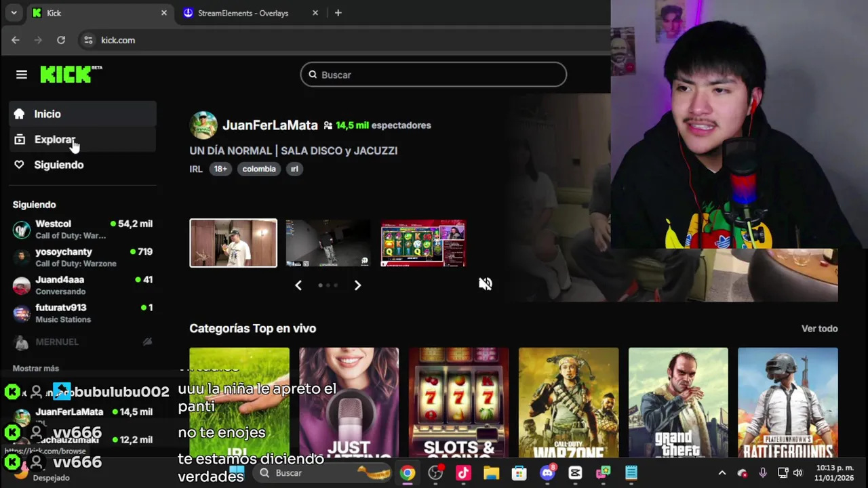Screen dimensions: 868x488
Task: Reload the page
Action: point(61,40)
